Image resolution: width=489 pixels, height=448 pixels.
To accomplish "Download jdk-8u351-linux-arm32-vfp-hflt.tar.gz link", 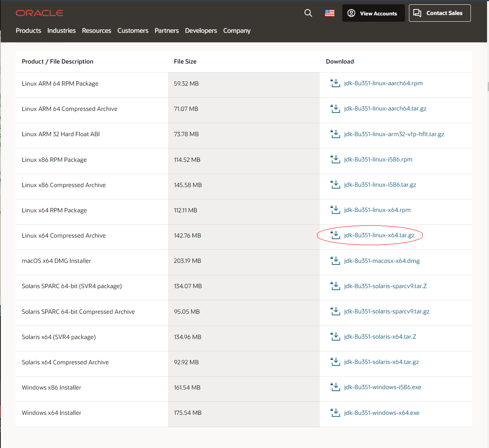I will point(394,134).
